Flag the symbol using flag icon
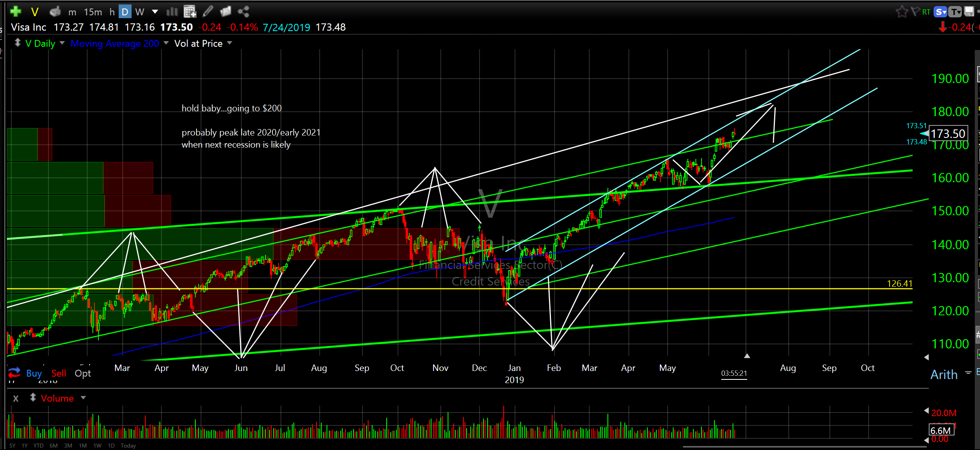Viewport: 980px width, 450px height. click(x=915, y=12)
